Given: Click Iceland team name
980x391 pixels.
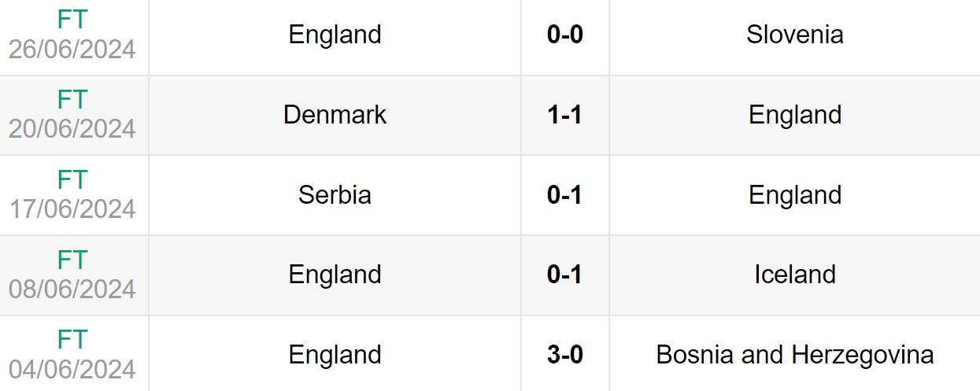Looking at the screenshot, I should coord(794,275).
